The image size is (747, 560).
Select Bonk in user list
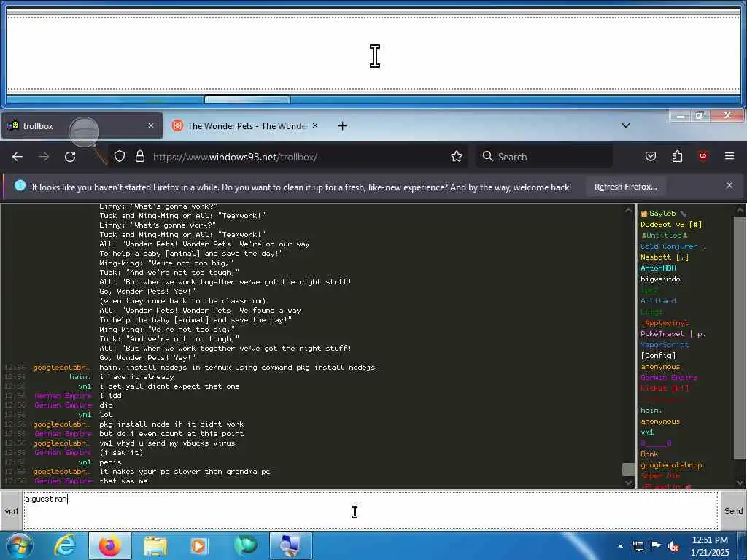pos(649,454)
